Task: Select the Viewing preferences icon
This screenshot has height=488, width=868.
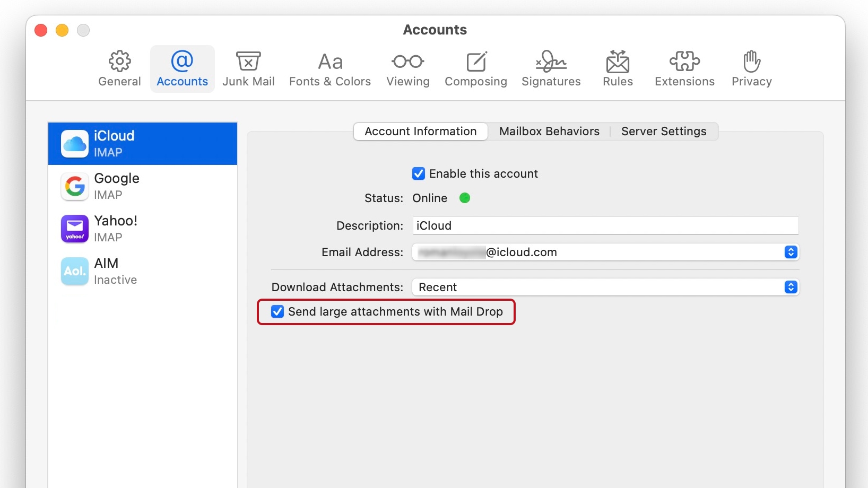Action: click(407, 68)
